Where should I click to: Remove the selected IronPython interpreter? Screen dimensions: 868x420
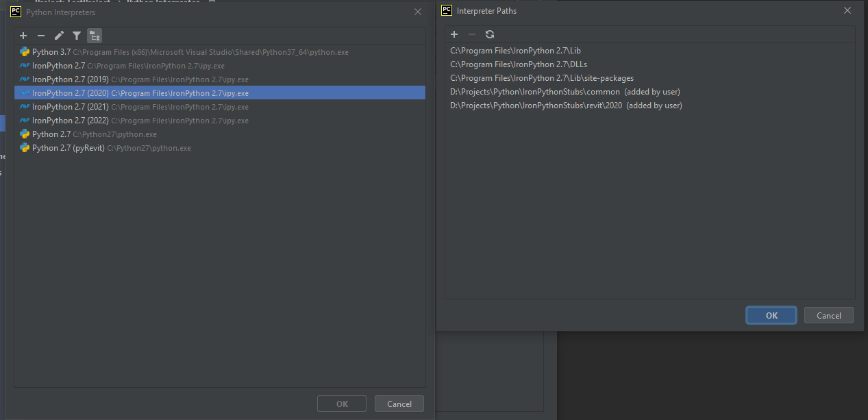coord(40,35)
